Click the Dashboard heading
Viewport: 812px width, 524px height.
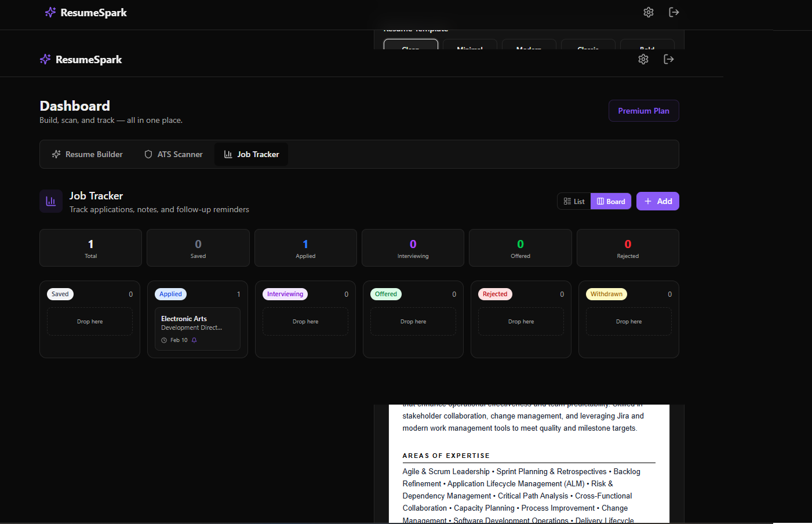click(x=75, y=106)
